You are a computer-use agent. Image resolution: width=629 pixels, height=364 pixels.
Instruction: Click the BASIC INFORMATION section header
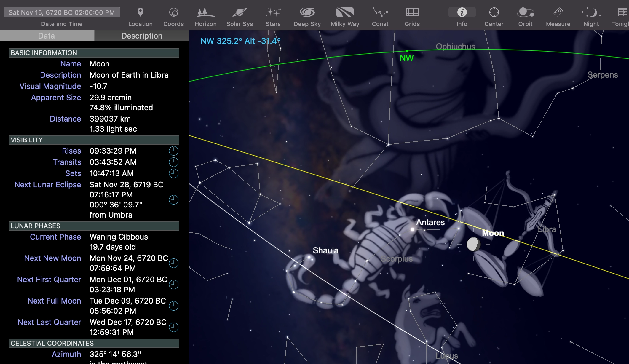pyautogui.click(x=94, y=53)
